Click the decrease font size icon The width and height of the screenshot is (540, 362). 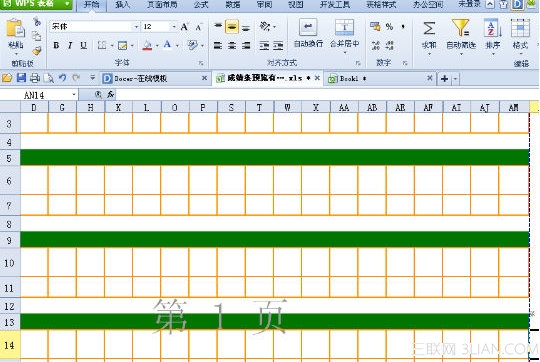(199, 27)
